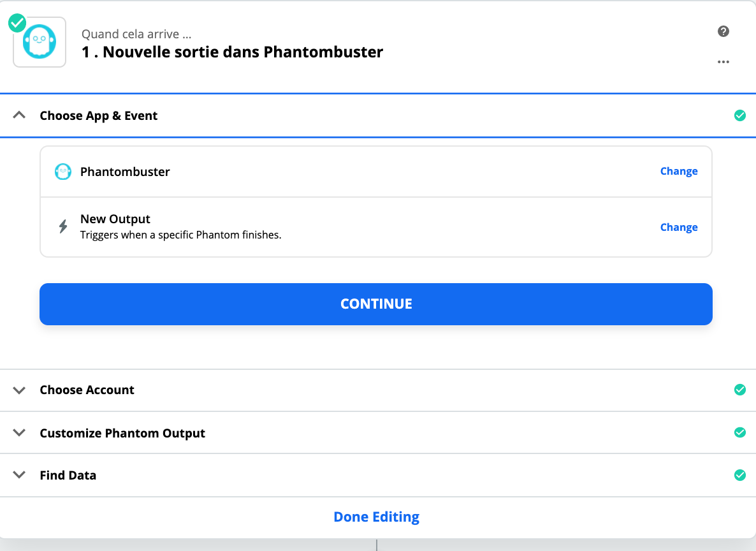Screen dimensions: 756x551
Task: Expand the Find Data section
Action: (x=19, y=474)
